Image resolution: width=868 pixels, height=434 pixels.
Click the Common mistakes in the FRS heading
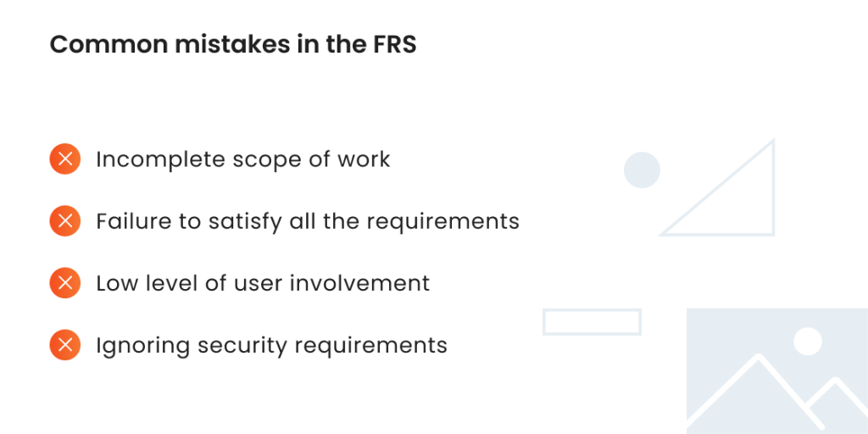click(x=233, y=46)
